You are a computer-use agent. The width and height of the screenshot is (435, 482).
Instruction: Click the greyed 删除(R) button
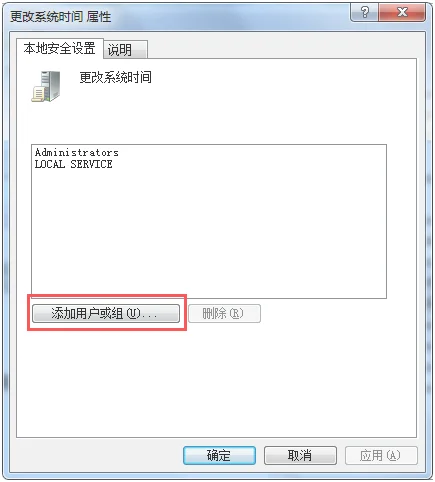click(x=224, y=313)
